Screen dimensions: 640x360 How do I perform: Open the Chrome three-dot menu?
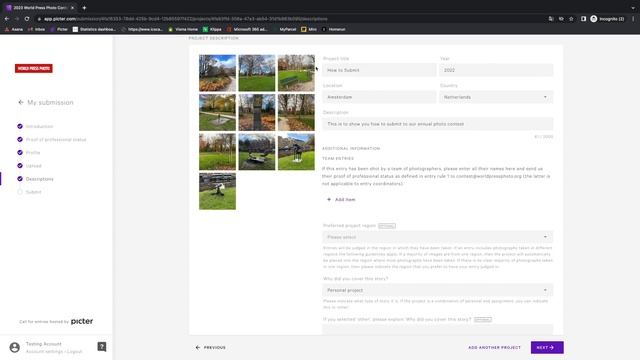[633, 19]
